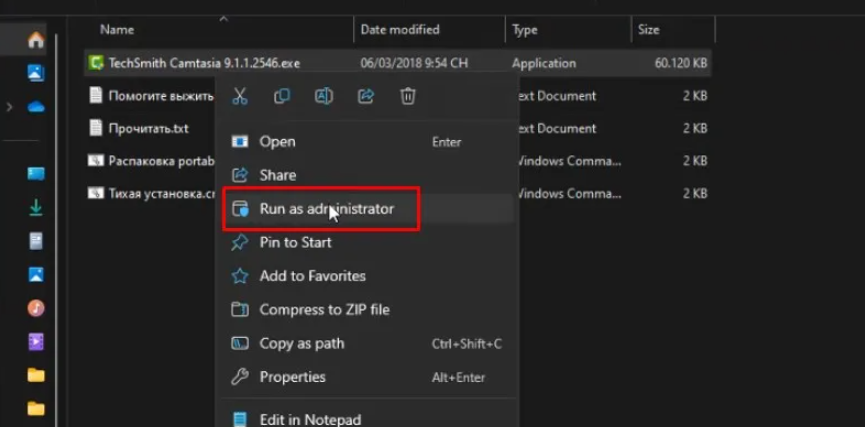Select the Прочитать.txt file
The width and height of the screenshot is (865, 427).
(x=148, y=128)
